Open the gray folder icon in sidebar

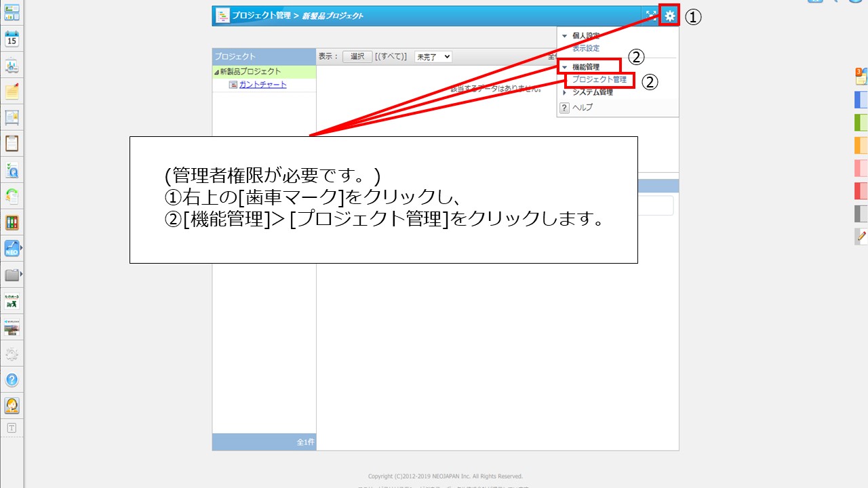pos(12,274)
